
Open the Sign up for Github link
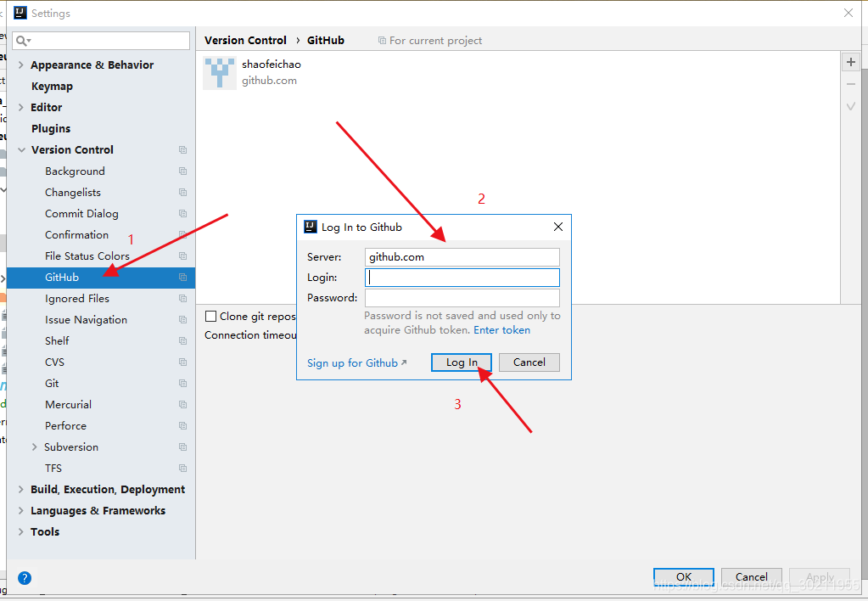tap(356, 362)
